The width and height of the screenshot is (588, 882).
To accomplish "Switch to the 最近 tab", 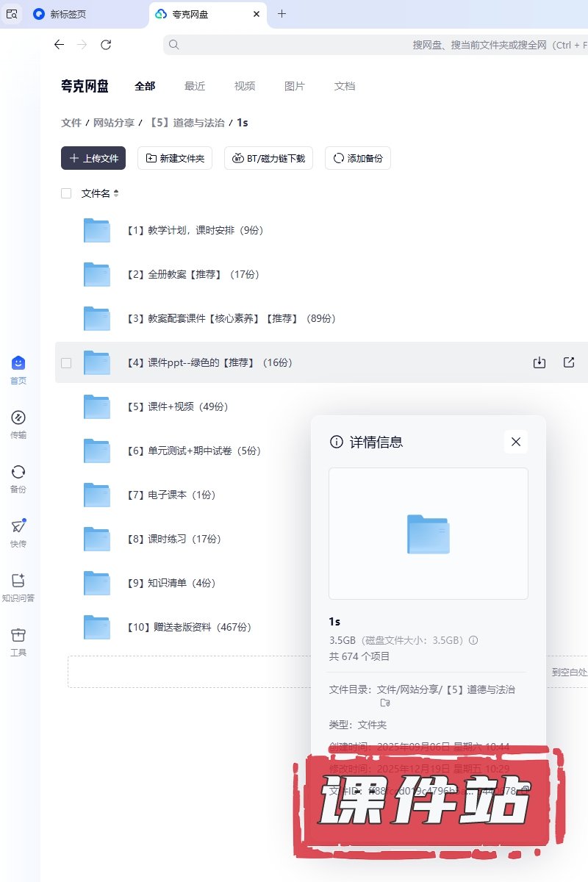I will tap(195, 86).
